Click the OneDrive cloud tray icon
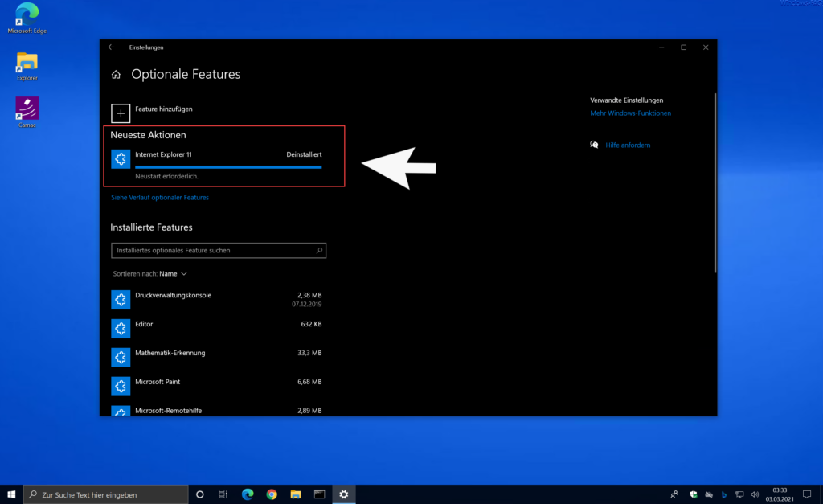823x504 pixels. [x=709, y=494]
